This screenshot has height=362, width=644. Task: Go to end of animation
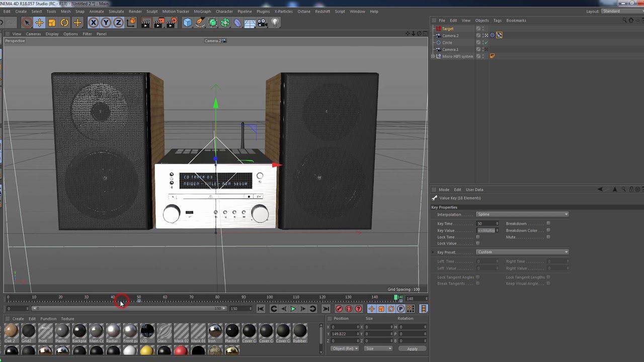point(326,309)
